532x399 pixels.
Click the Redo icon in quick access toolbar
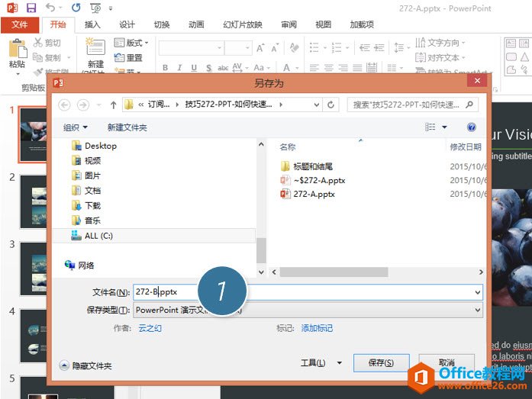point(76,8)
